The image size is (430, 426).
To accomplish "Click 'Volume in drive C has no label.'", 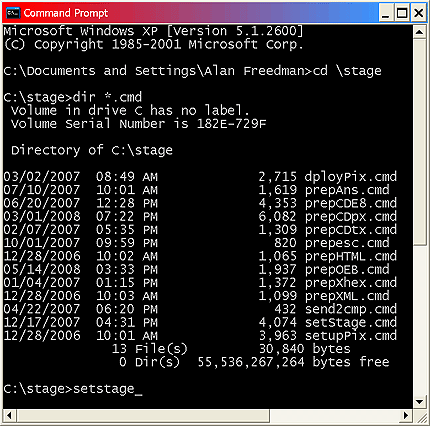I will tap(130, 110).
